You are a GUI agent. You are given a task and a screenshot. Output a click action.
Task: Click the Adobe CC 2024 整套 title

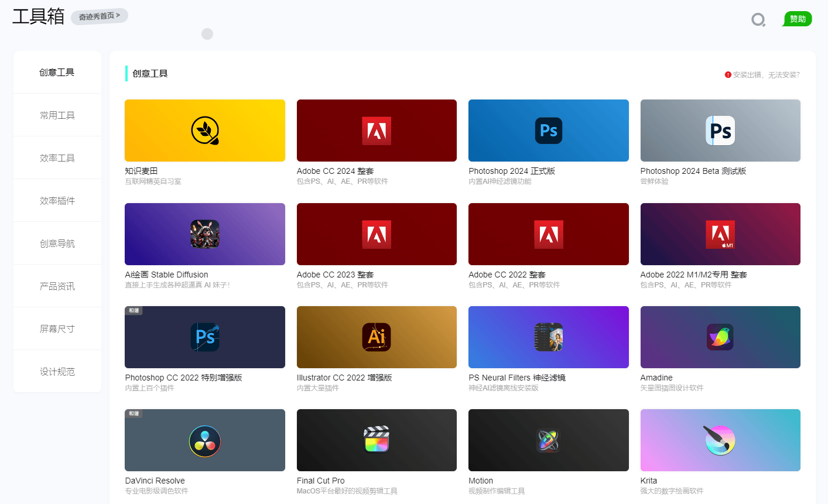(x=335, y=171)
